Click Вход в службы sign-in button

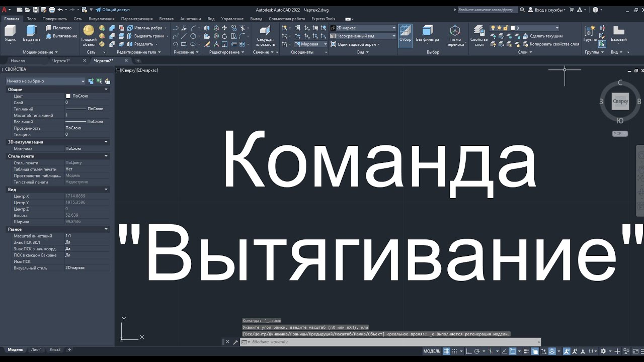[546, 10]
